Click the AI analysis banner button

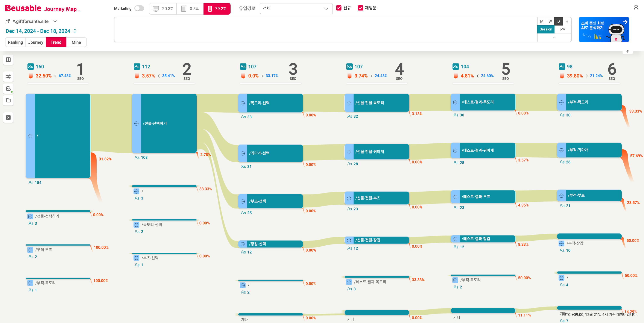click(603, 29)
